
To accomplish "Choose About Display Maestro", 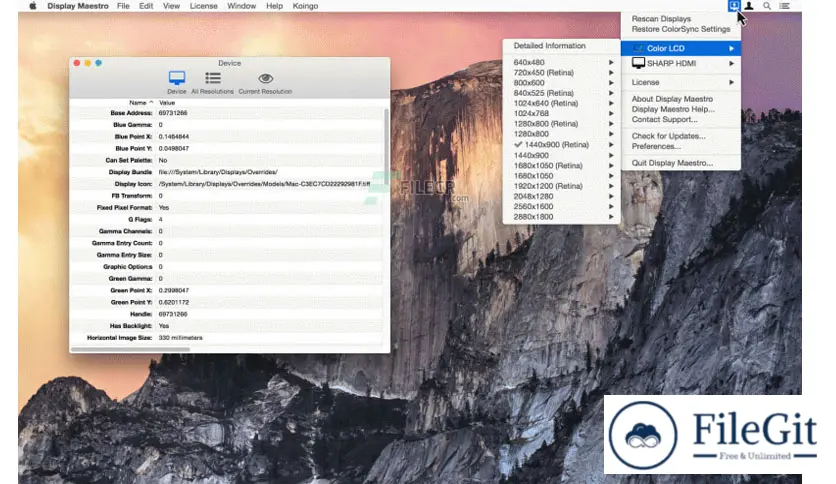I will tap(672, 99).
